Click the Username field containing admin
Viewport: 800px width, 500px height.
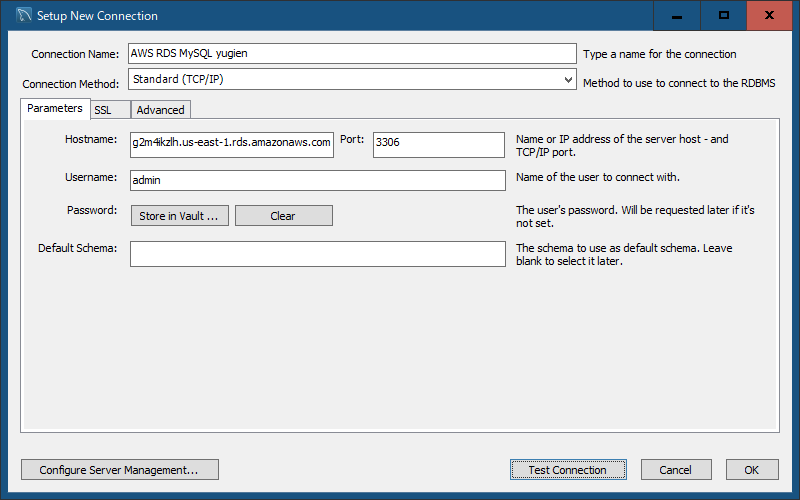click(317, 181)
